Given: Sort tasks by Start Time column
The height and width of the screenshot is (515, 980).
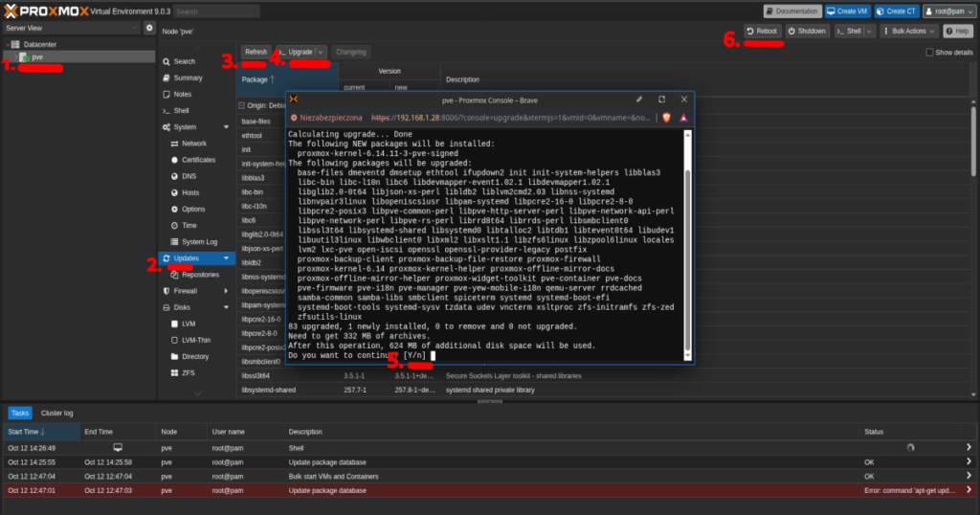Looking at the screenshot, I should (x=41, y=432).
